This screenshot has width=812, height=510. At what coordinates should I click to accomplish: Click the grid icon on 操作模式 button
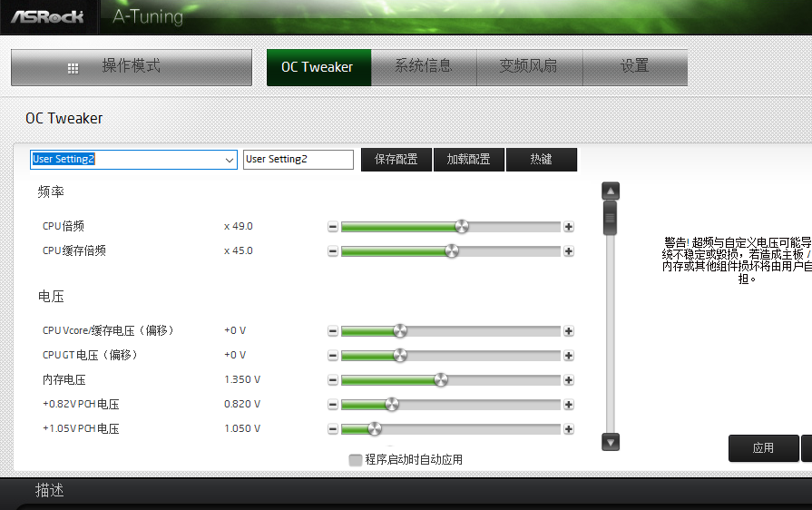pyautogui.click(x=73, y=68)
